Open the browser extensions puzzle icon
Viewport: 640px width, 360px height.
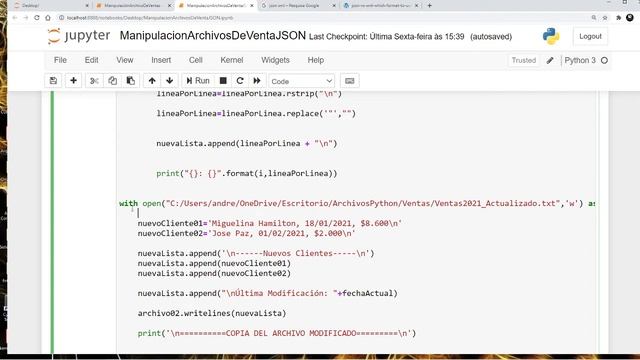click(618, 18)
